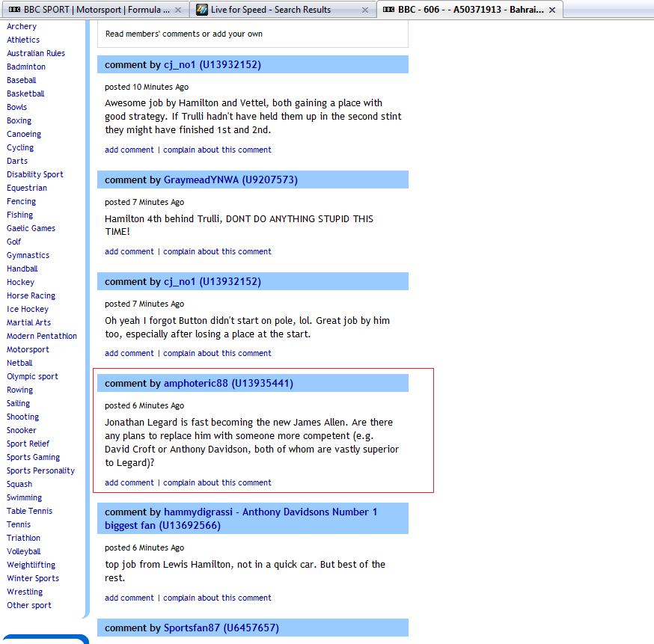
Task: Go to the Hockey section
Action: pos(20,282)
